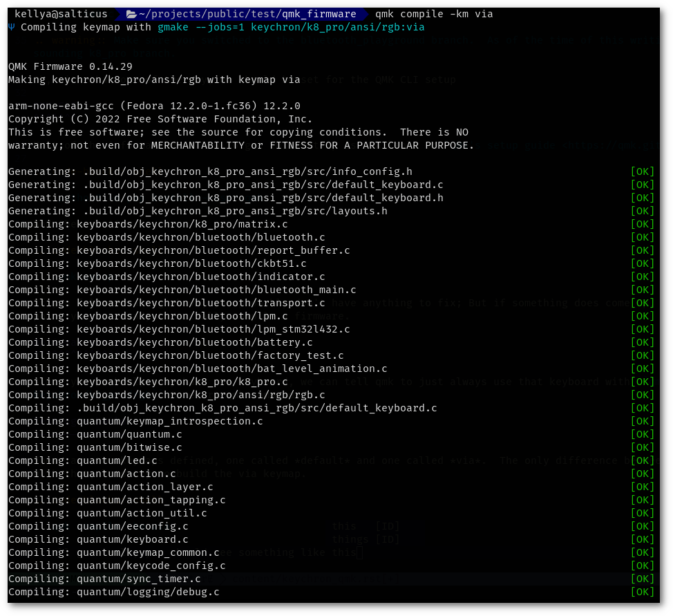Click the Compiling quantum/logging/debug.c line
Viewport: 673px width, 616px height.
click(114, 592)
